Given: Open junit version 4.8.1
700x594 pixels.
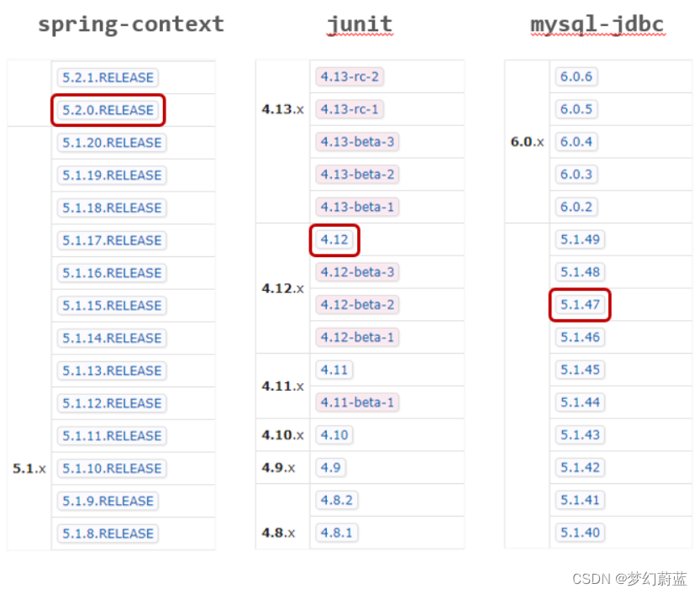Looking at the screenshot, I should [x=337, y=533].
